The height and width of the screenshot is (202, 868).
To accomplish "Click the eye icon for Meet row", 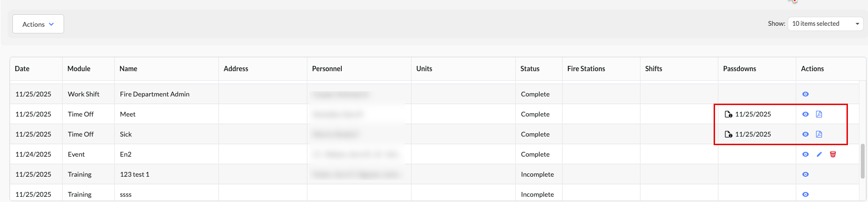I will [805, 114].
